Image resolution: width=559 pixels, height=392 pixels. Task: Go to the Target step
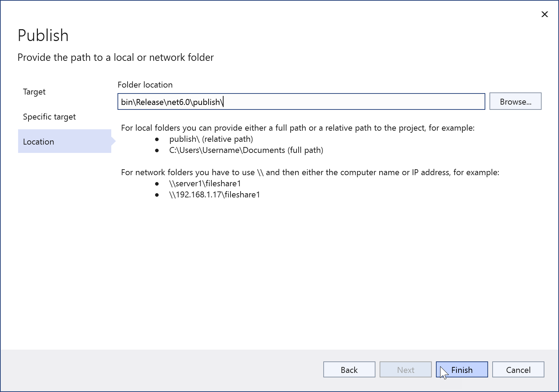pos(34,92)
